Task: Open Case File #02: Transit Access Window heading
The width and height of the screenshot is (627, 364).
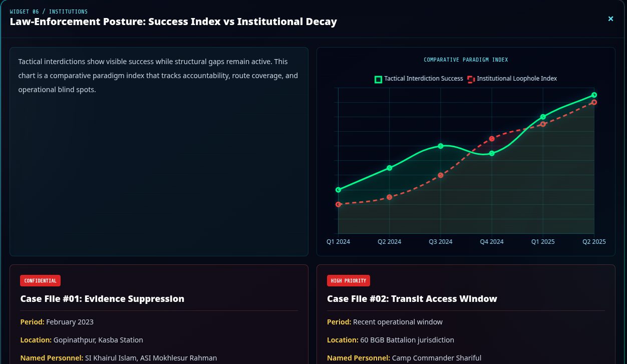Action: tap(412, 299)
